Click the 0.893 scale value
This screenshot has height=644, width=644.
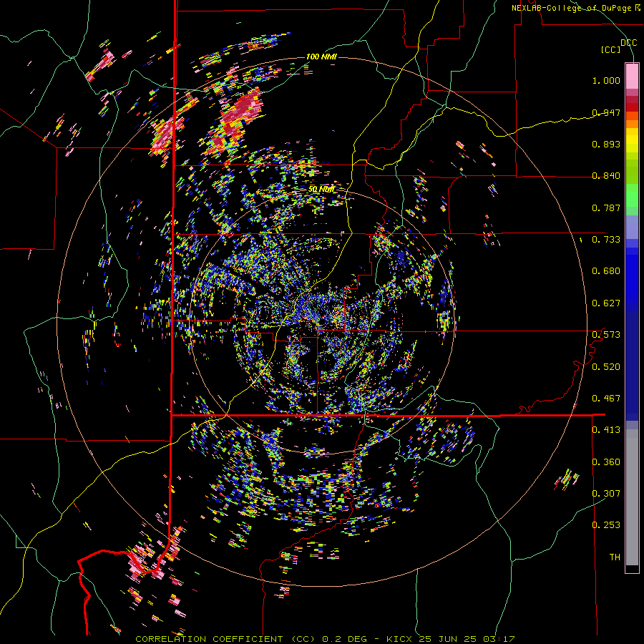click(x=606, y=144)
